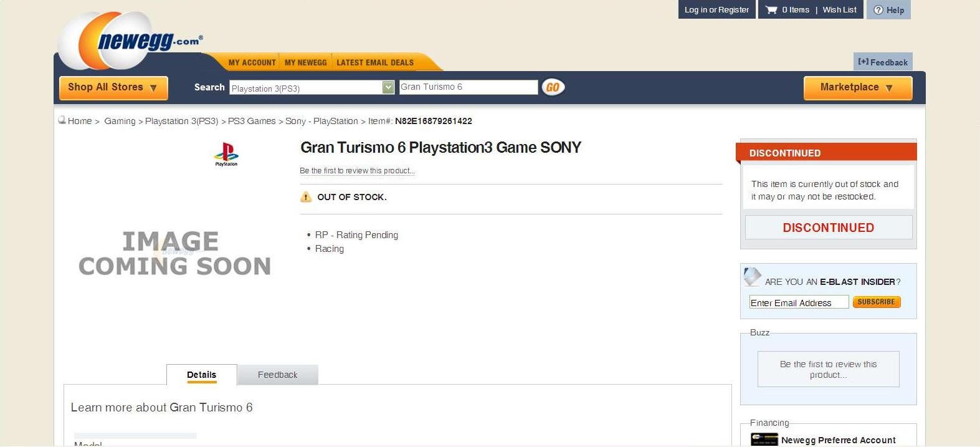Click the Help question mark icon
980x447 pixels.
878,10
